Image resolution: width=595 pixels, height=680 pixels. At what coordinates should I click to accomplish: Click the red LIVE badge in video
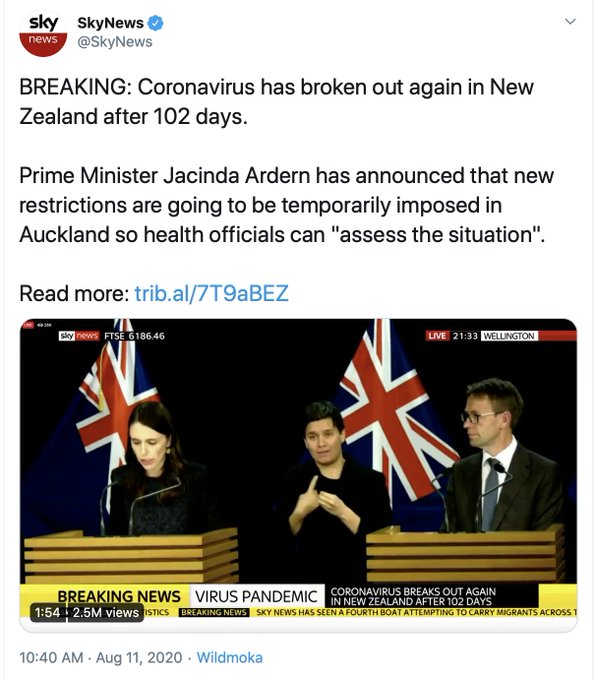[x=437, y=336]
